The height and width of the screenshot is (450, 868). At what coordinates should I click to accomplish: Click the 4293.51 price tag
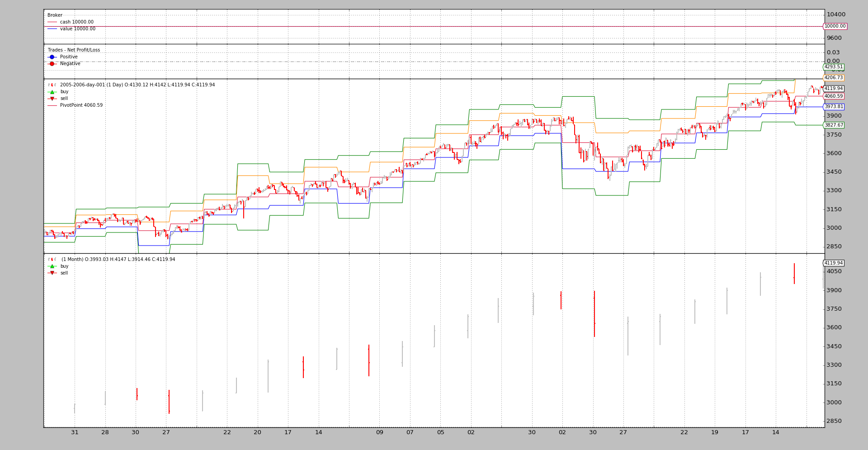tap(833, 67)
